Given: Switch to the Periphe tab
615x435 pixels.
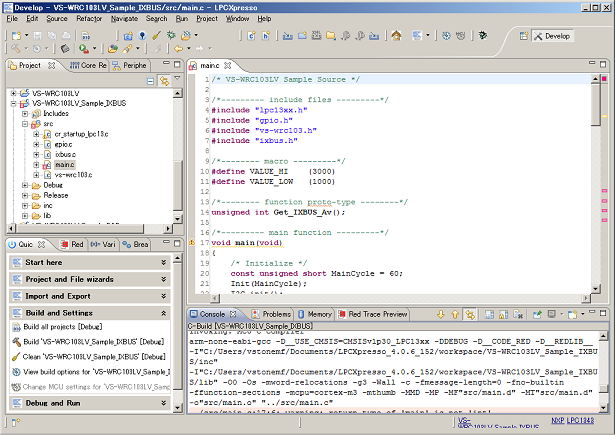Looking at the screenshot, I should point(130,66).
